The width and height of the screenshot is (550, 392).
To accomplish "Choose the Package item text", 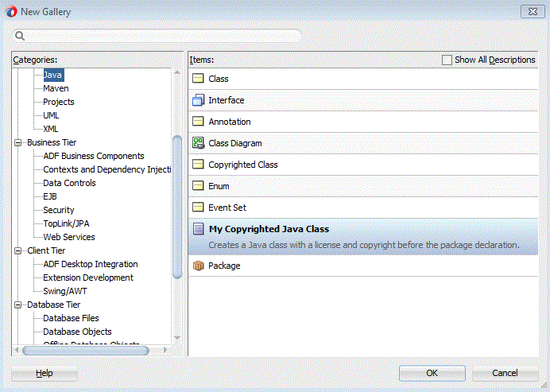I will click(224, 266).
